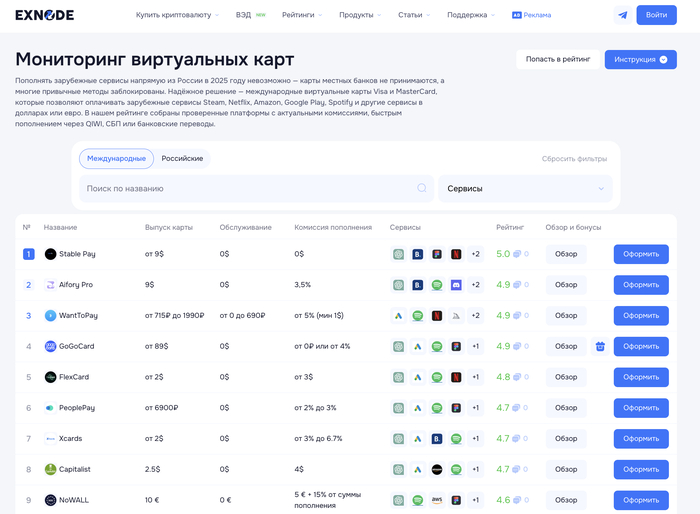The height and width of the screenshot is (514, 700).
Task: Expand the +1 services badge in GoGoCard row
Action: tap(475, 347)
